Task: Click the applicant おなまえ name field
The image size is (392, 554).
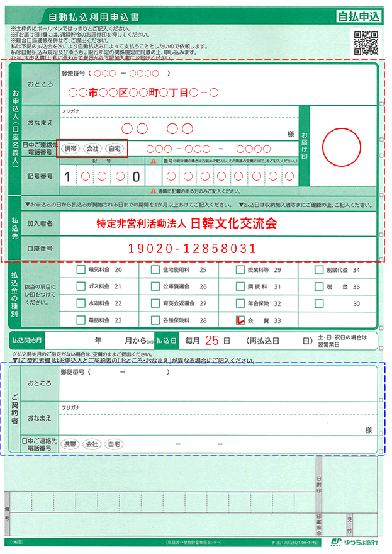Action: (179, 129)
